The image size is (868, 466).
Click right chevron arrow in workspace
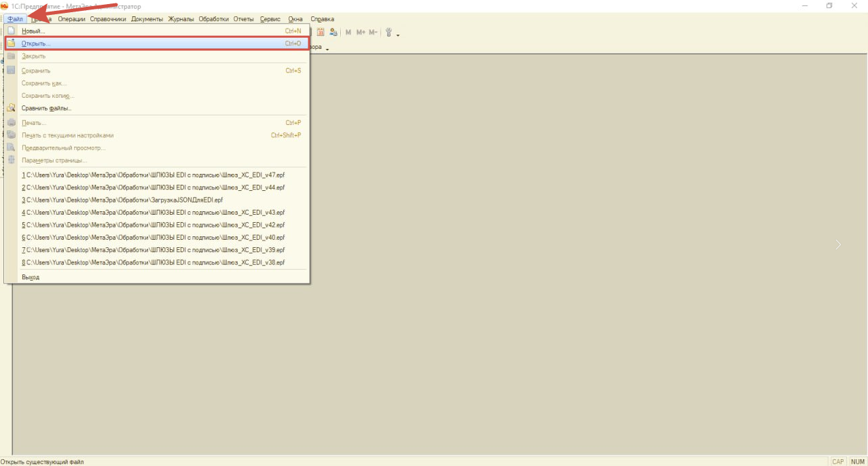pos(838,245)
